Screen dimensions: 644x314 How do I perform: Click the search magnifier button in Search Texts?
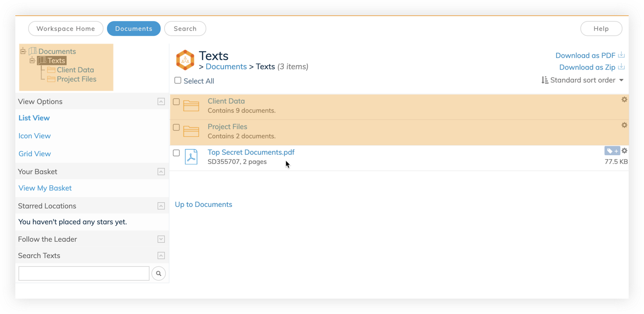pos(159,274)
